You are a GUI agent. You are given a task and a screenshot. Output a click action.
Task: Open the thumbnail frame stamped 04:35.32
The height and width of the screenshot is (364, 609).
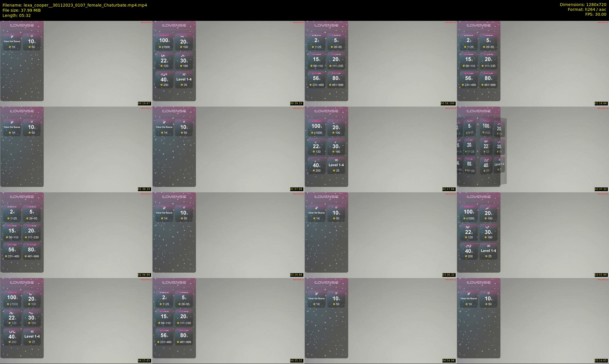[x=228, y=321]
